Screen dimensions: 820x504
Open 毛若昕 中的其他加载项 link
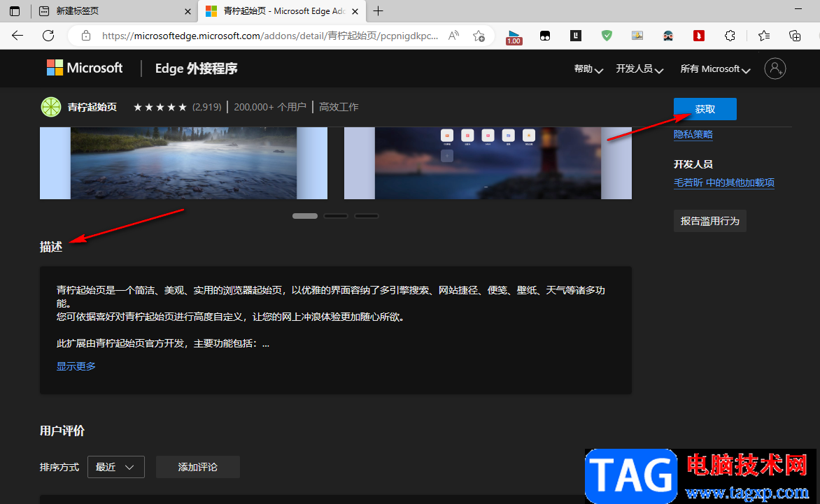click(723, 182)
